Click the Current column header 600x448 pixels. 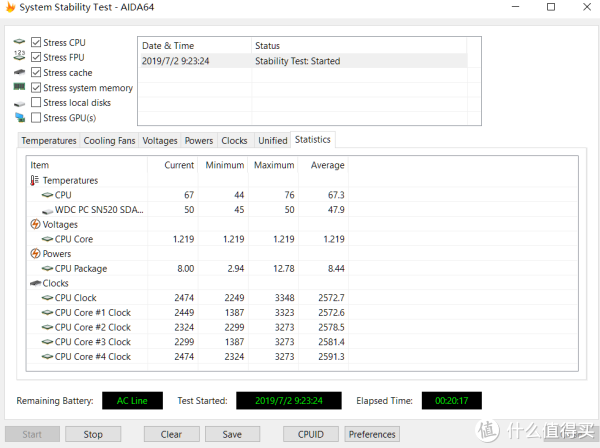173,165
